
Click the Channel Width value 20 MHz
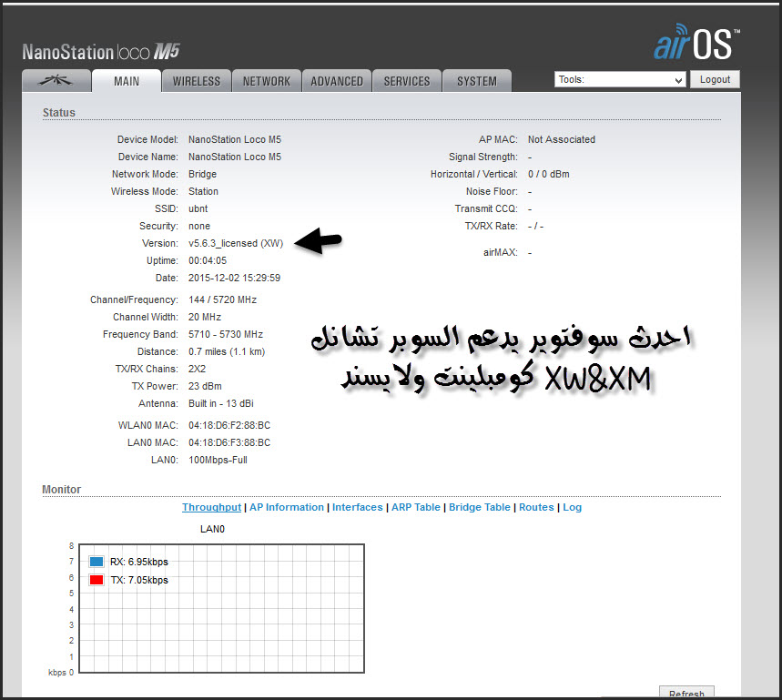[x=205, y=317]
